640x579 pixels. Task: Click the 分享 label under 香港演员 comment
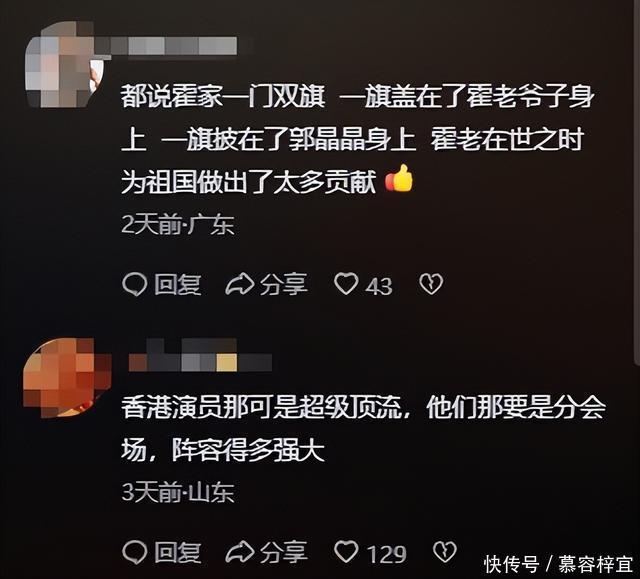[x=284, y=552]
